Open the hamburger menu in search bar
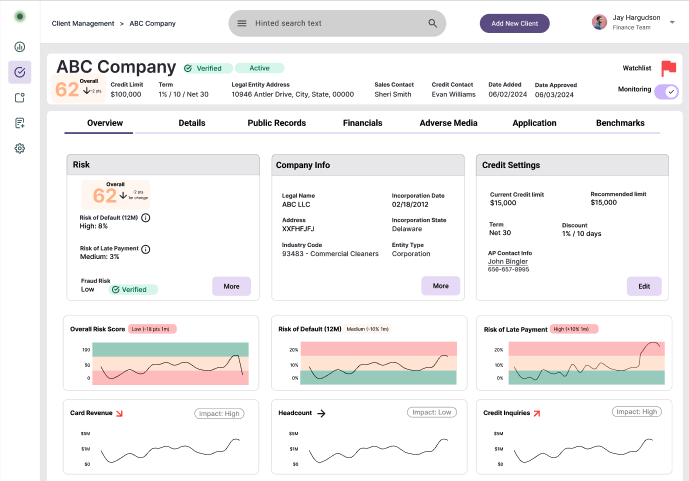The width and height of the screenshot is (689, 481). click(242, 23)
